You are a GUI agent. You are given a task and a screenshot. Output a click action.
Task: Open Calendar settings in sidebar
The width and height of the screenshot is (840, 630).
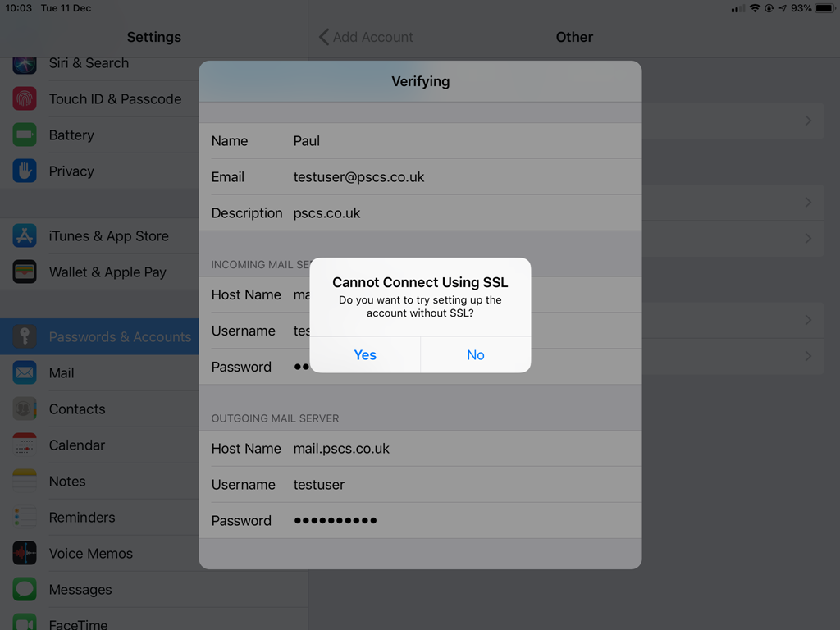(77, 445)
